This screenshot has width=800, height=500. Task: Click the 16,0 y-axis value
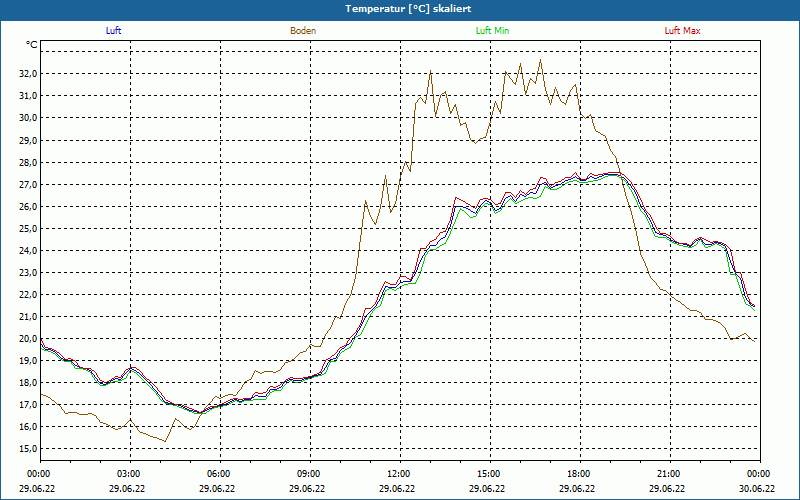pos(28,427)
